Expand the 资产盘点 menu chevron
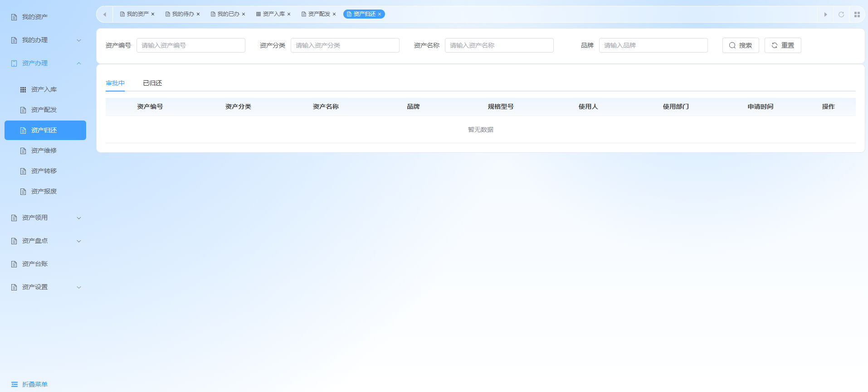 79,241
